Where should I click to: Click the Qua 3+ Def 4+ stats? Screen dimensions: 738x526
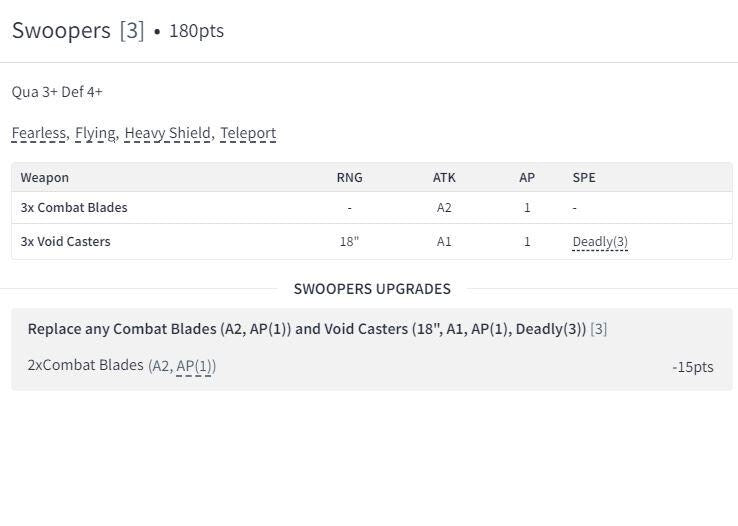point(57,92)
